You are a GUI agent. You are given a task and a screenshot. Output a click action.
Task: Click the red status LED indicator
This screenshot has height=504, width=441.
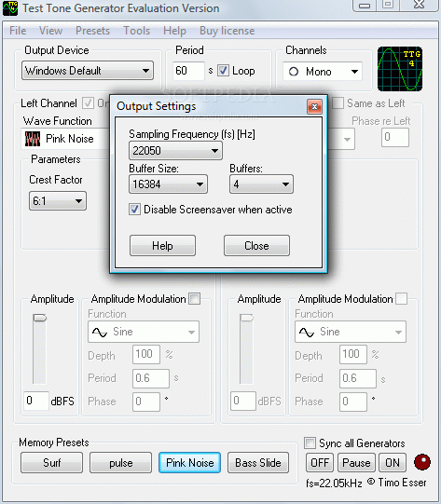click(422, 462)
